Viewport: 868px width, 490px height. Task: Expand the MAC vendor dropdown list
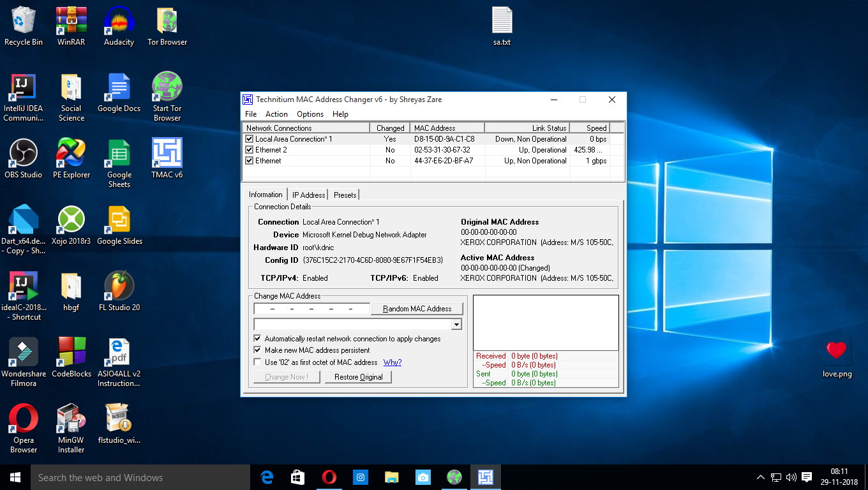456,325
